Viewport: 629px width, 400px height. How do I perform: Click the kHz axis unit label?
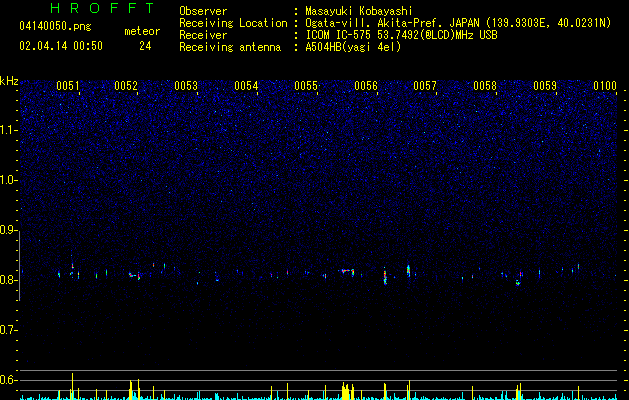click(x=9, y=81)
